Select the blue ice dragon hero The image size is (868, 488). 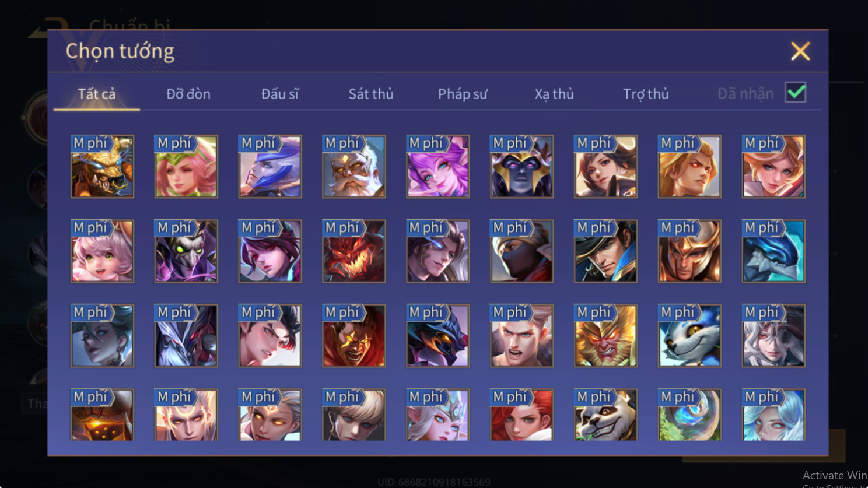click(773, 251)
